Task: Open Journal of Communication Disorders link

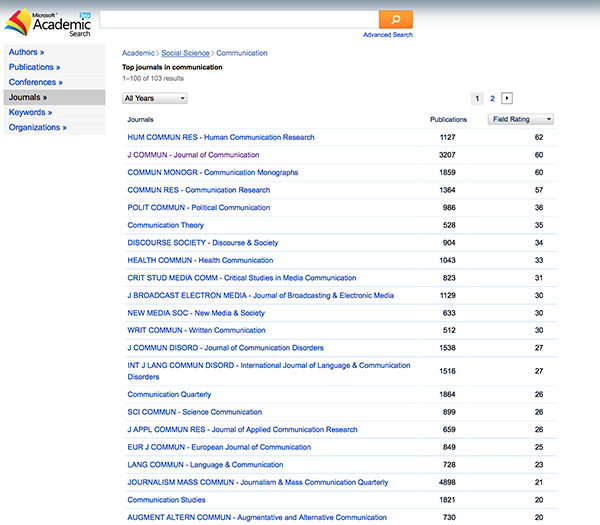Action: pos(225,348)
